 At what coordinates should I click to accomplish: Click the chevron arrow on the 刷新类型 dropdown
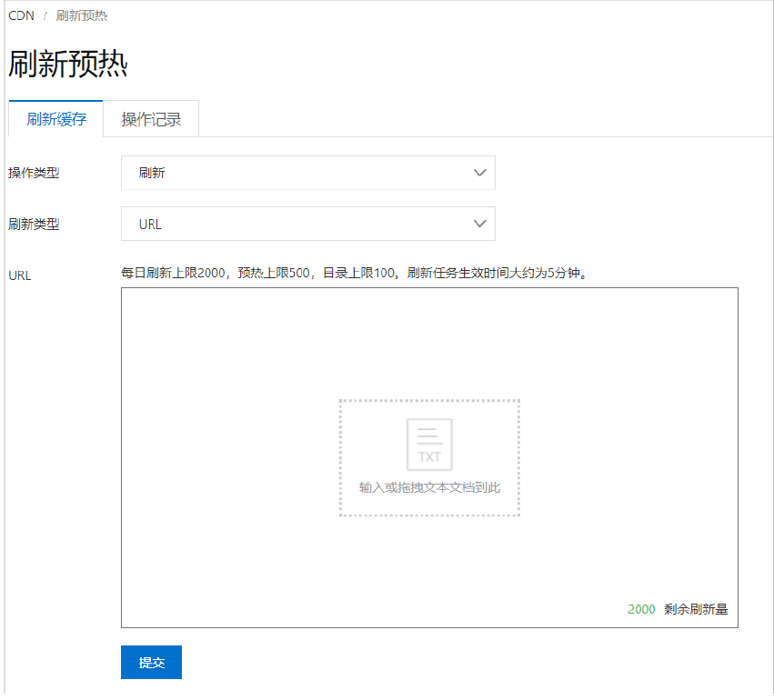pyautogui.click(x=480, y=224)
